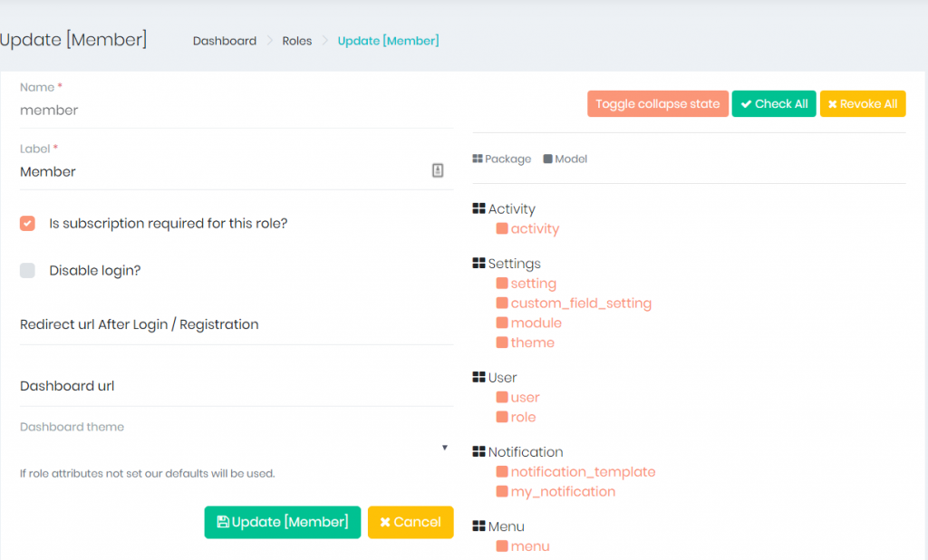
Task: Click the translation icon beside the Label field
Action: point(438,170)
